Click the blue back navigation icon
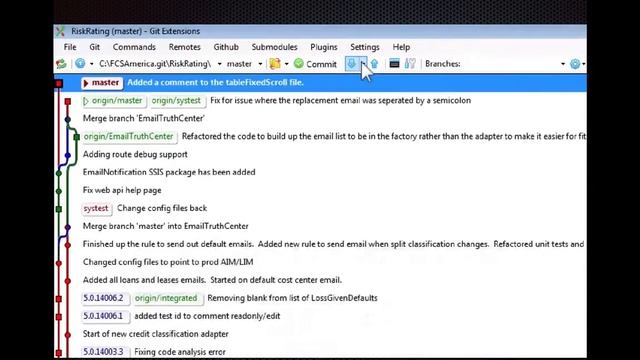The width and height of the screenshot is (640, 360). [x=80, y=63]
